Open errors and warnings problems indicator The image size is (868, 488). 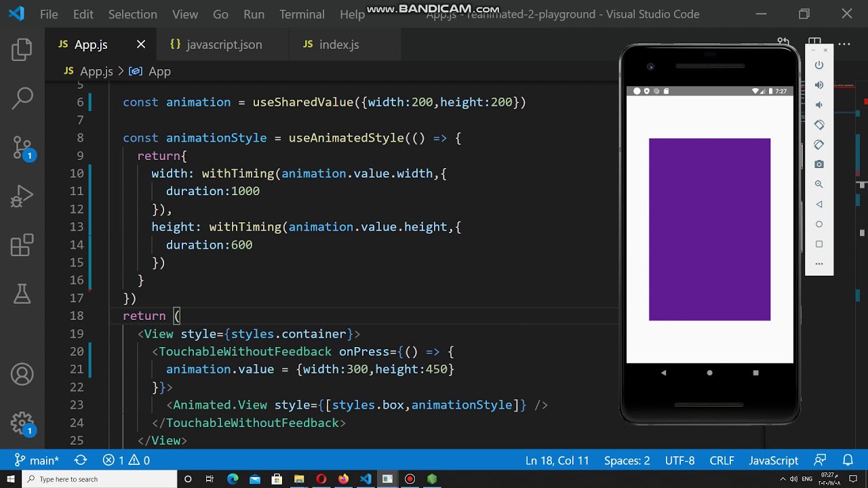[x=126, y=460]
